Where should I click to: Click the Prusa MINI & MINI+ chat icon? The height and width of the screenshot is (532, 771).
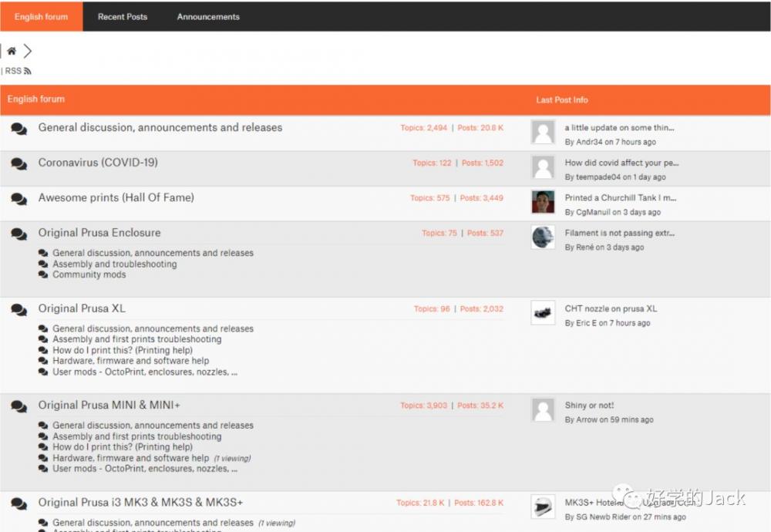pos(19,406)
